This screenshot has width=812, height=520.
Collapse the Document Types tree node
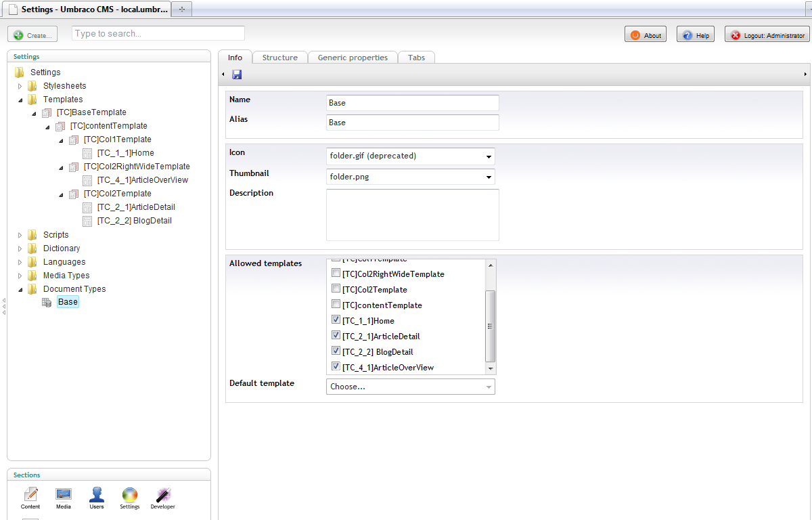(20, 289)
